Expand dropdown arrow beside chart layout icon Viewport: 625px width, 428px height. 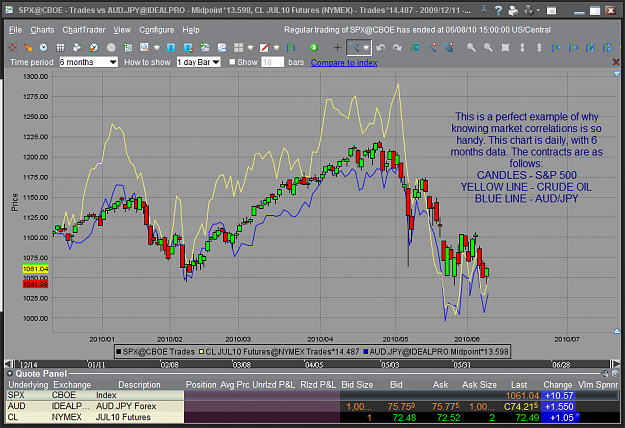tap(250, 47)
